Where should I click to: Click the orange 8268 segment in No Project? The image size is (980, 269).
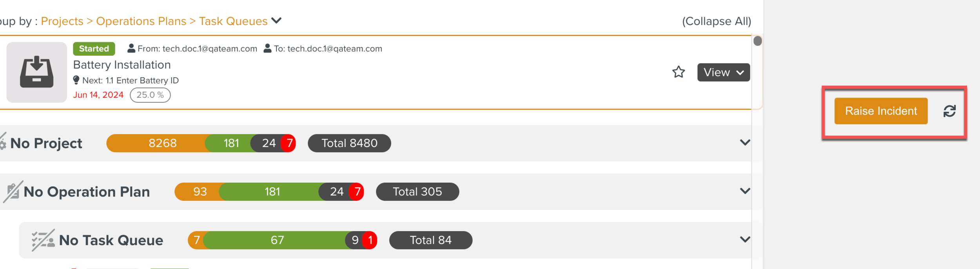pos(162,143)
